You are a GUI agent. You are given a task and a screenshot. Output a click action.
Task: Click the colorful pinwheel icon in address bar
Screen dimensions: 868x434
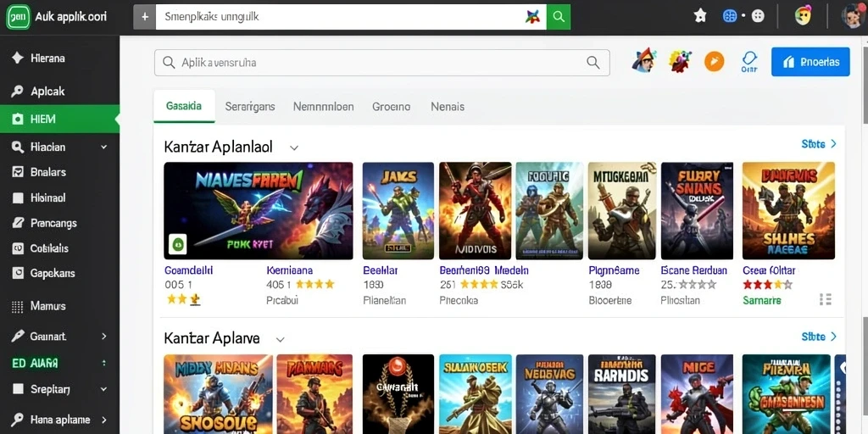(x=532, y=17)
